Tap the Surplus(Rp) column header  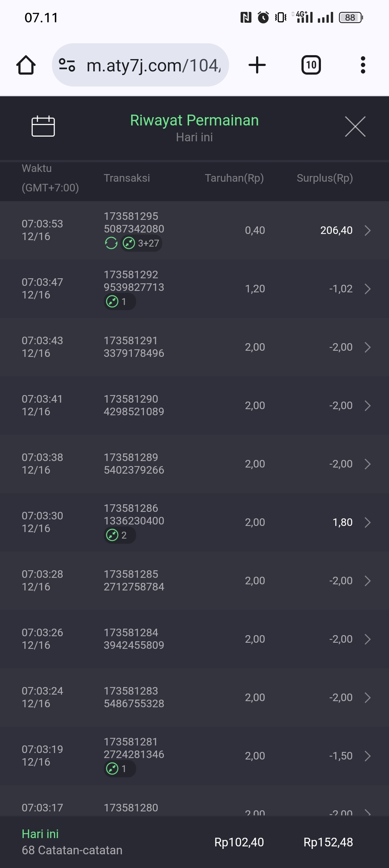325,178
